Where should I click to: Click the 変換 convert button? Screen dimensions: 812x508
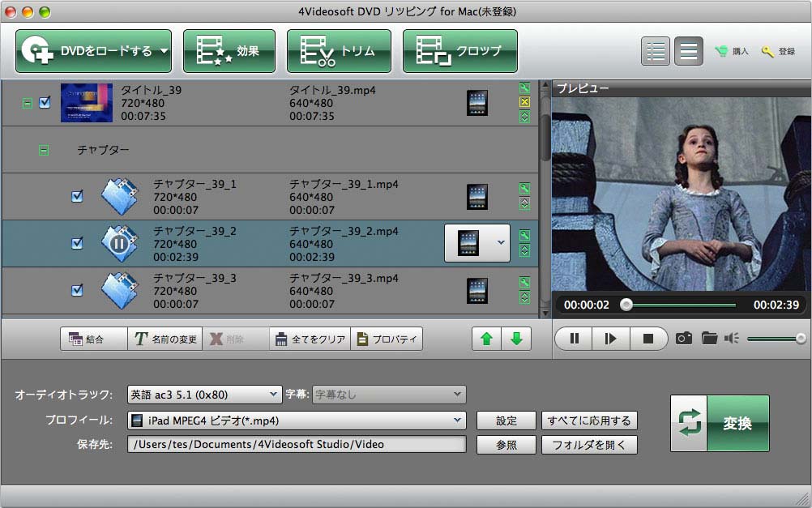(720, 423)
